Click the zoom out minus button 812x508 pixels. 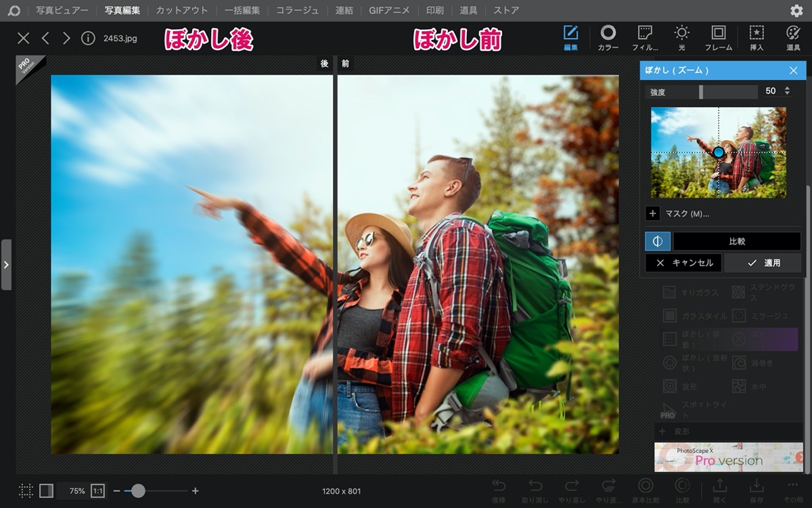(x=116, y=490)
